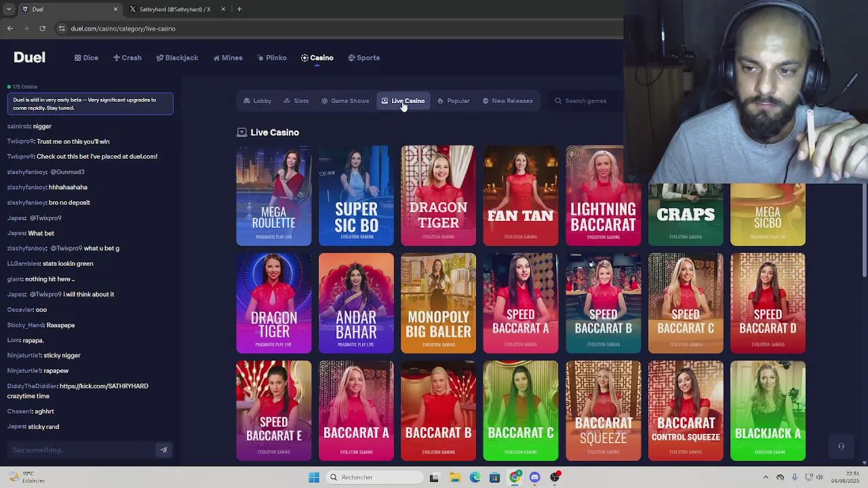868x488 pixels.
Task: Open the Blackjack A table
Action: tap(768, 411)
